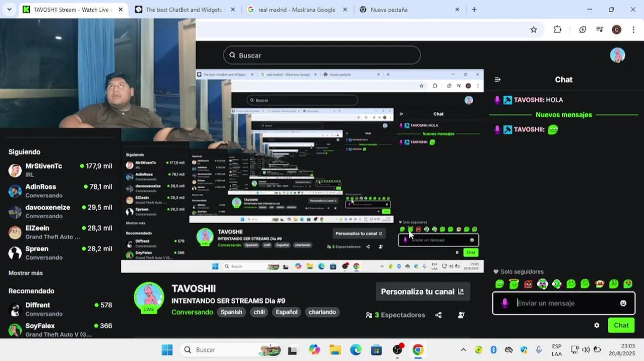
Task: Insert the first green emote in emote row
Action: pos(500,284)
